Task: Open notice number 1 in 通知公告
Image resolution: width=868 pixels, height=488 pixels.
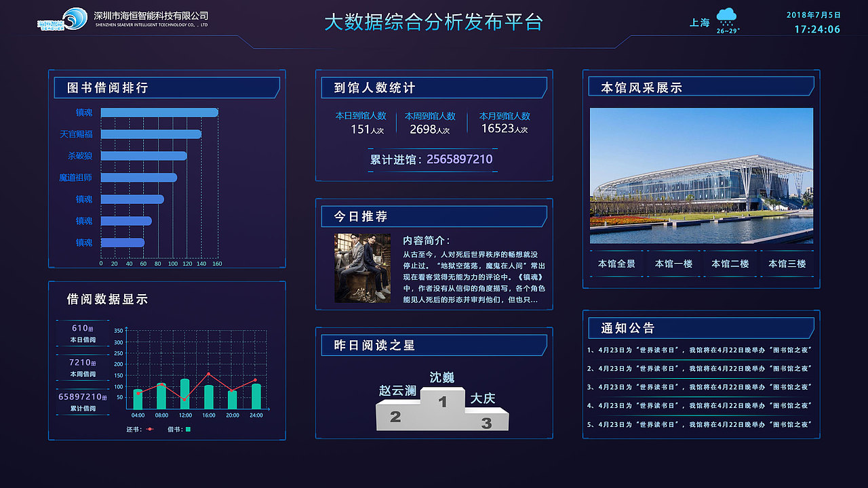Action: click(x=700, y=350)
